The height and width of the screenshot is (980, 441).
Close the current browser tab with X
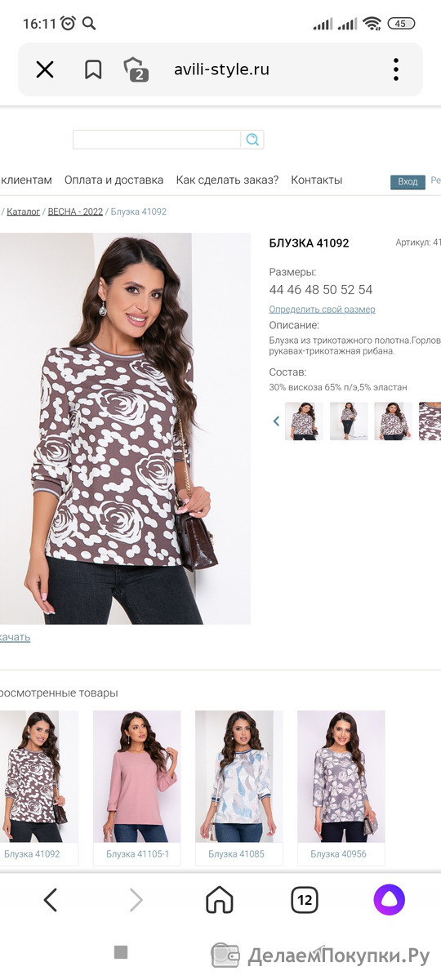point(45,69)
